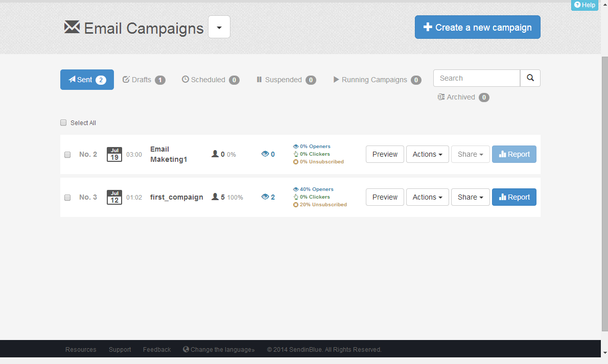Check the box for campaign No. 3
The height and width of the screenshot is (364, 608).
pyautogui.click(x=67, y=198)
